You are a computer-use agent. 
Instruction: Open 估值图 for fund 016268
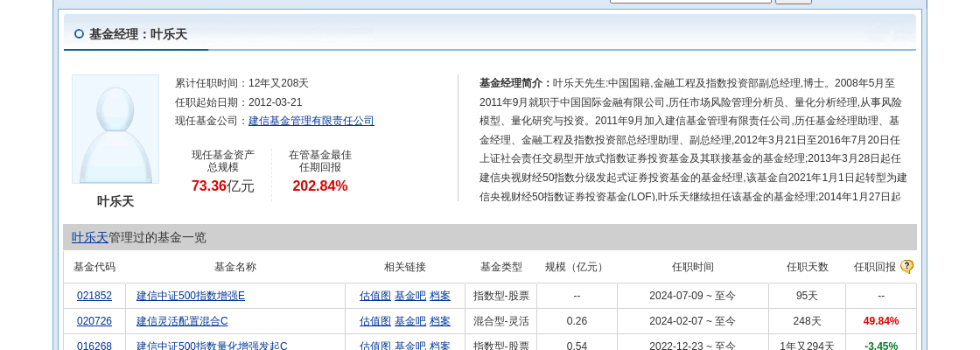375,346
